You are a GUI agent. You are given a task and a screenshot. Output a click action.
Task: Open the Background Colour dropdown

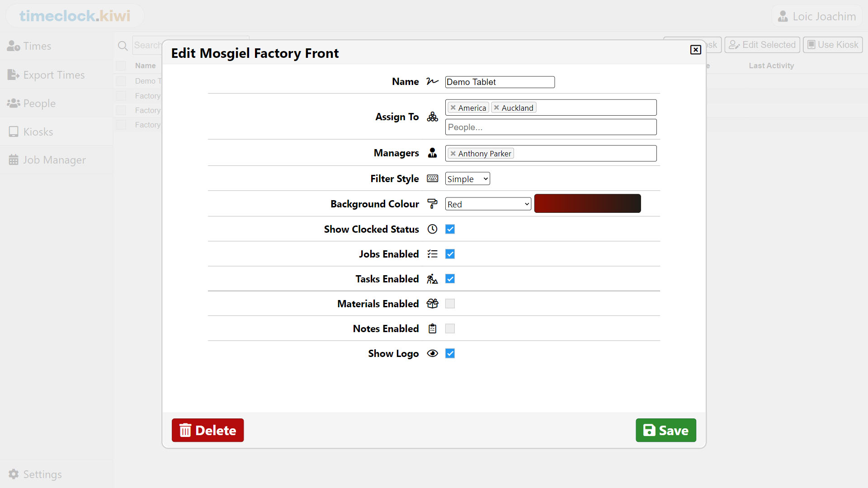[487, 204]
